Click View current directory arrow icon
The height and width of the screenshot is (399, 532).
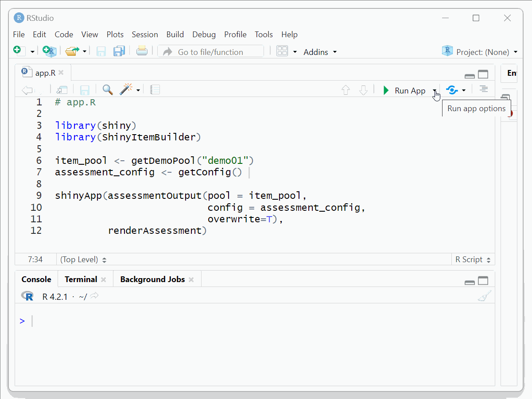pos(94,296)
